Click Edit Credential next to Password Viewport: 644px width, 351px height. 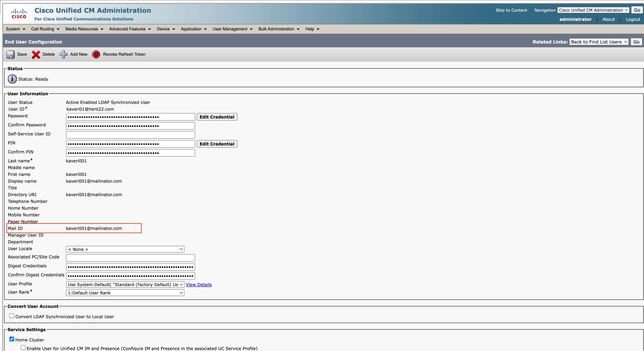click(x=217, y=117)
